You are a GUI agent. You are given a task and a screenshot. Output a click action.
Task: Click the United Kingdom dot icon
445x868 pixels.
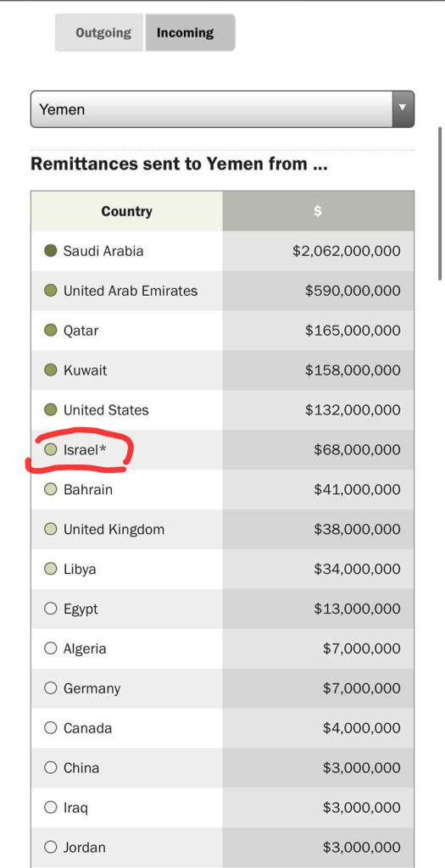pyautogui.click(x=50, y=529)
